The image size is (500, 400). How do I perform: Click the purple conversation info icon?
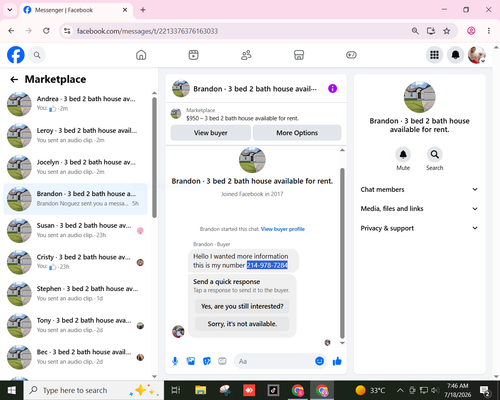pyautogui.click(x=332, y=89)
